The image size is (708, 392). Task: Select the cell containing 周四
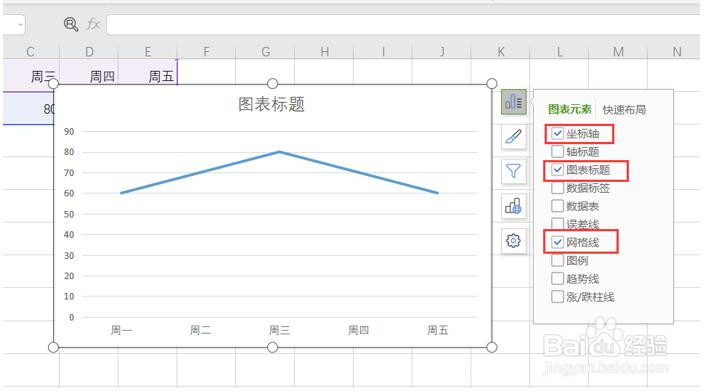click(89, 72)
